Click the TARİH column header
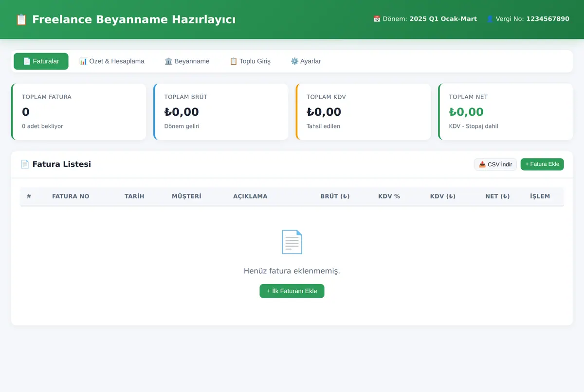 (134, 196)
